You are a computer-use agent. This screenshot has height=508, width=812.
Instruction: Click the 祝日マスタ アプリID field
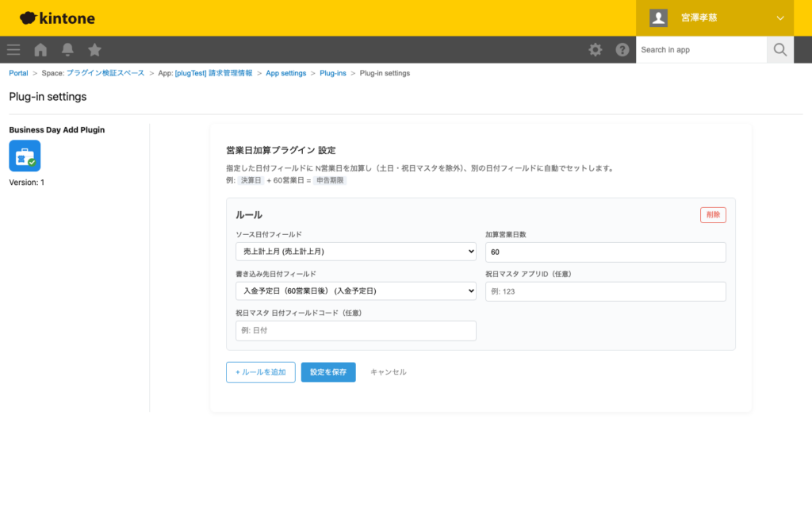tap(605, 291)
